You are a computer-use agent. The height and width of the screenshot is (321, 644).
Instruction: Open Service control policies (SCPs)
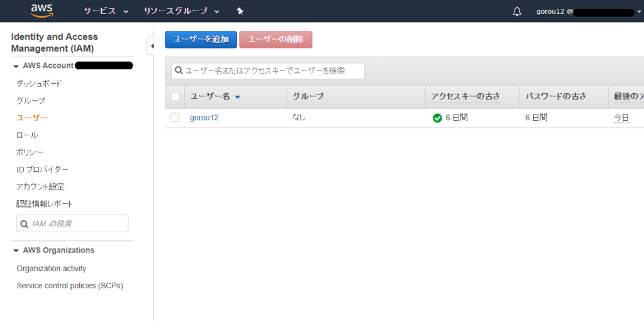70,286
